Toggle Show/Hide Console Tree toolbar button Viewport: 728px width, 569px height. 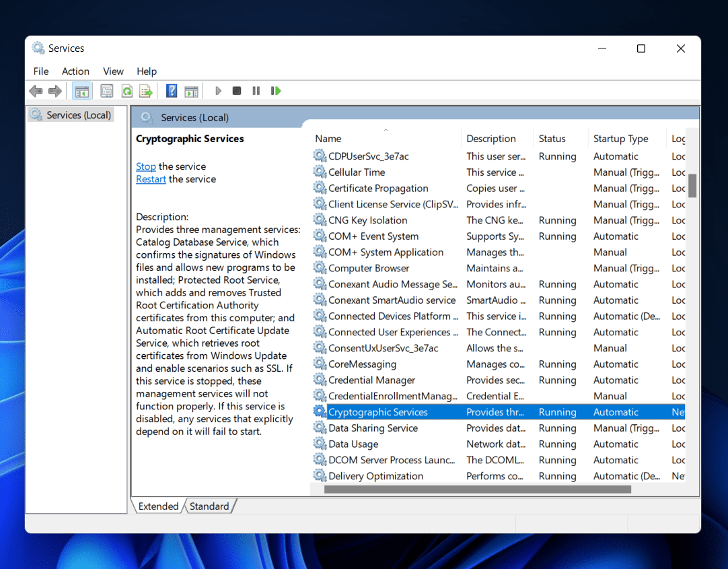pyautogui.click(x=82, y=91)
